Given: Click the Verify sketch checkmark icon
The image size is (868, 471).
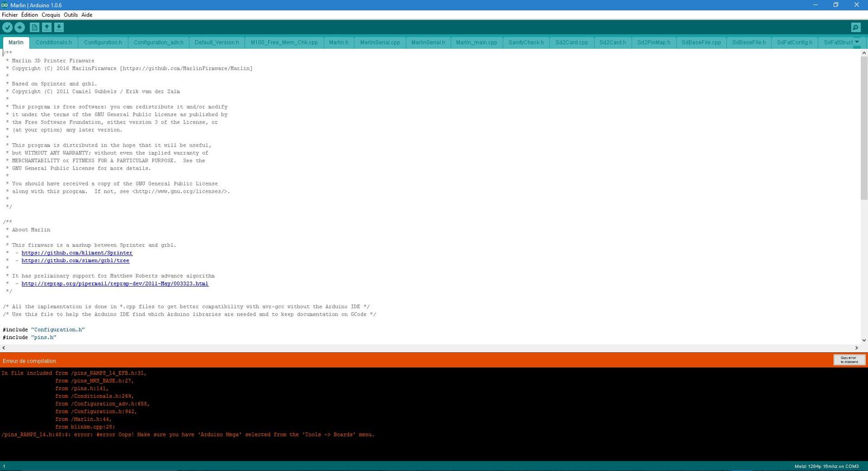Looking at the screenshot, I should pyautogui.click(x=8, y=27).
